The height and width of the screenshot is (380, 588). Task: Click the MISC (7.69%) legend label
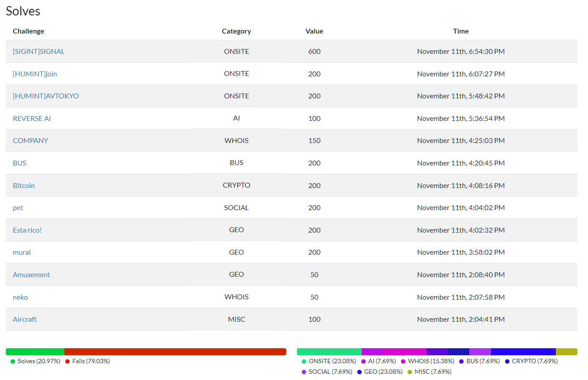tap(433, 372)
